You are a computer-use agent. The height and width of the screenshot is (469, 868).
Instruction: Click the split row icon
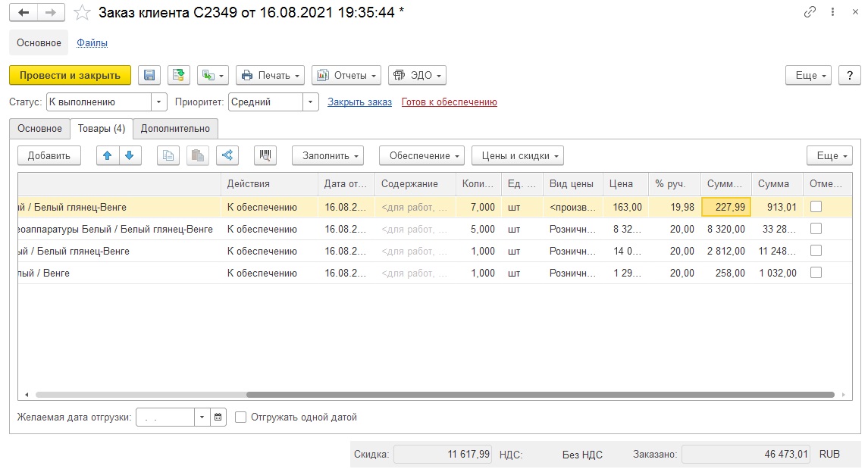click(x=227, y=155)
